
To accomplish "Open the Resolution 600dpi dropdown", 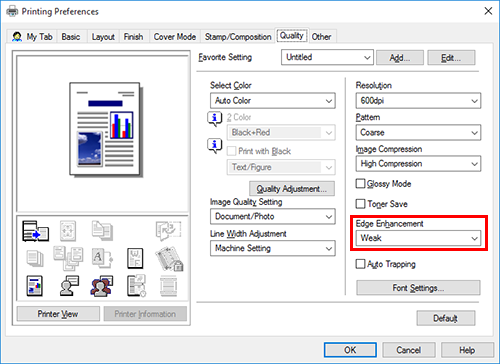I will (418, 101).
